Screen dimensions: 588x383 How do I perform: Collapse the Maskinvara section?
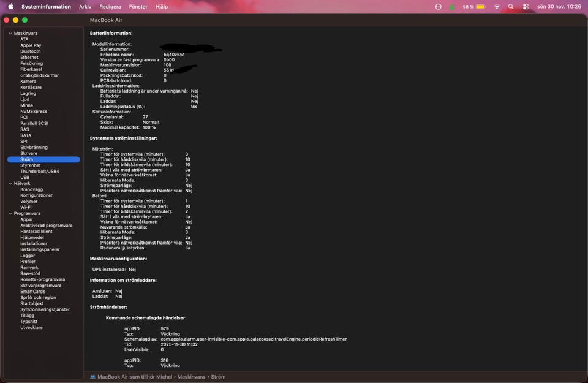tap(10, 33)
